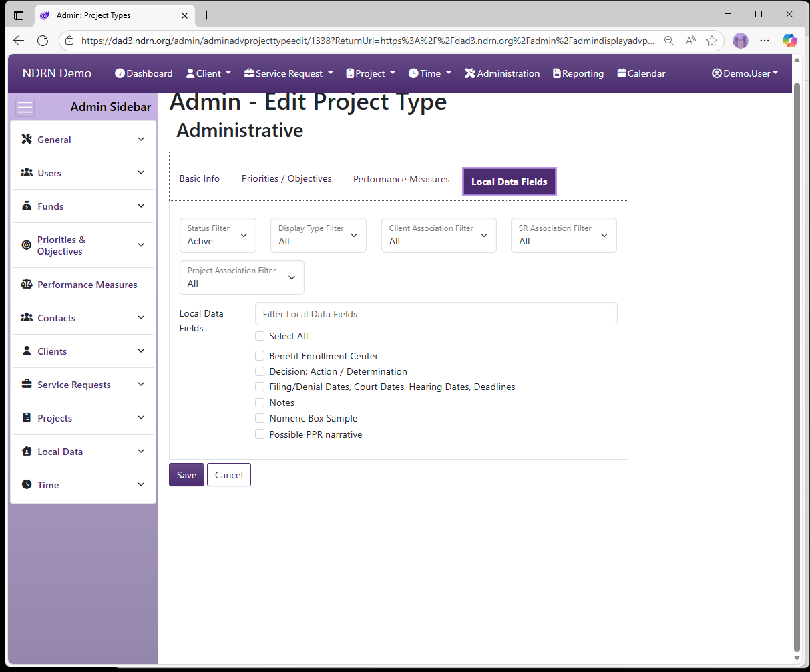Reload the page with the refresh icon
Viewport: 810px width, 672px height.
coord(43,41)
